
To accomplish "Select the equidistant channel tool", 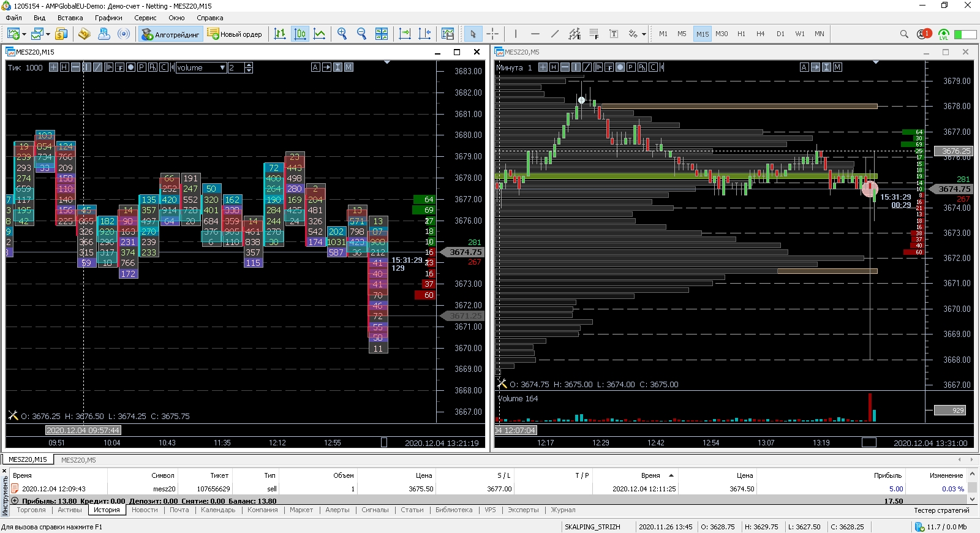I will pos(575,34).
